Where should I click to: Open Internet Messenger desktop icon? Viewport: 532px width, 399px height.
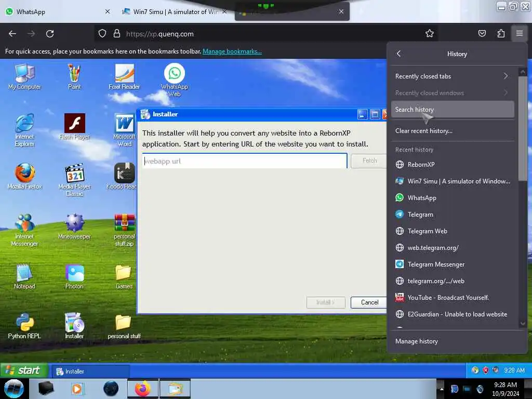[24, 230]
